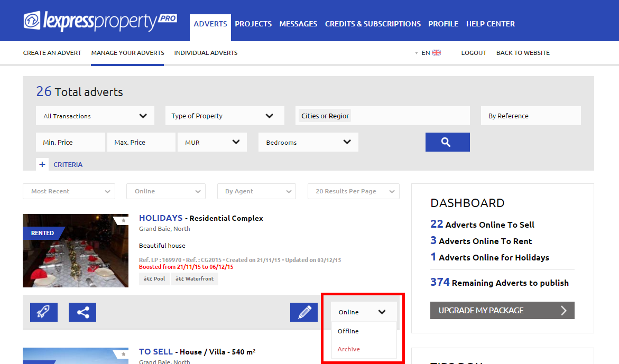Click the rocket boost icon button
Viewport: 619px width, 364px height.
[44, 312]
